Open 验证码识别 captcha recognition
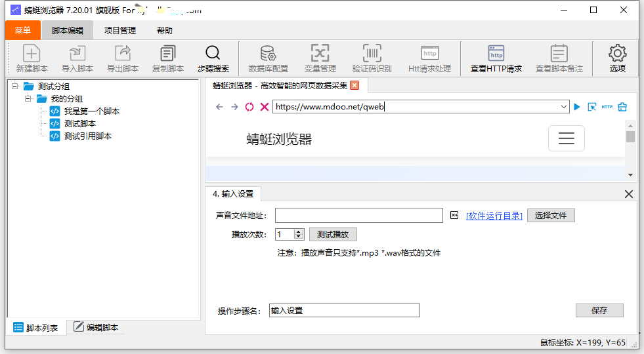 [x=372, y=58]
